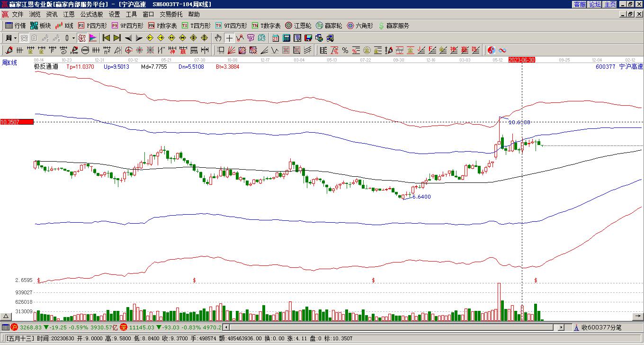Click the 论坛 forum link
Image resolution: width=644 pixels, height=345 pixels.
click(x=595, y=4)
